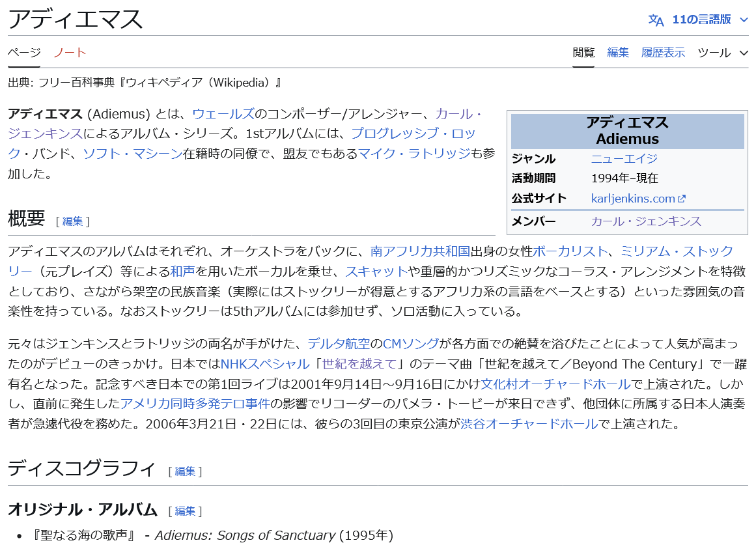Expand the ツール menu
The height and width of the screenshot is (545, 756).
[722, 53]
